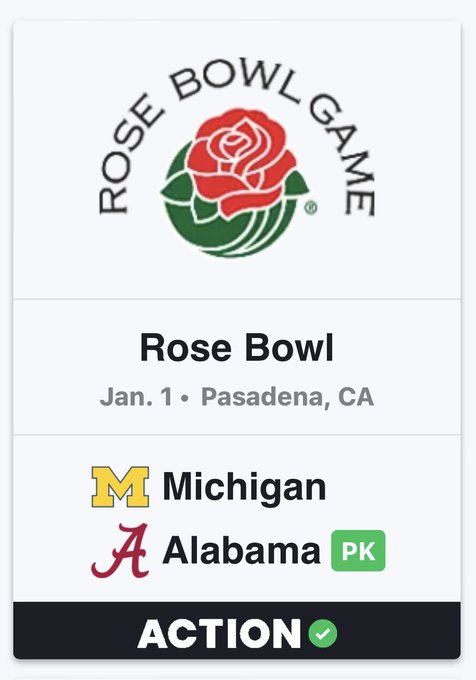
Task: Click the left green leaf of rose
Action: coord(176,189)
